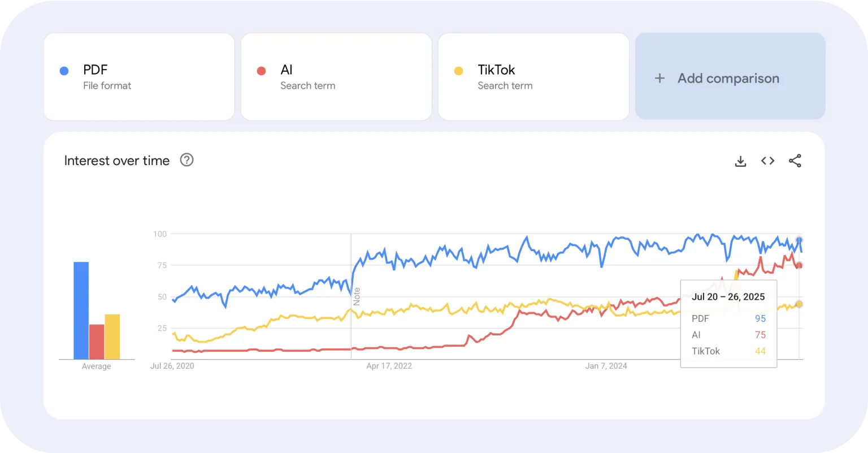
Task: Click the Interest over time heading
Action: pos(117,161)
